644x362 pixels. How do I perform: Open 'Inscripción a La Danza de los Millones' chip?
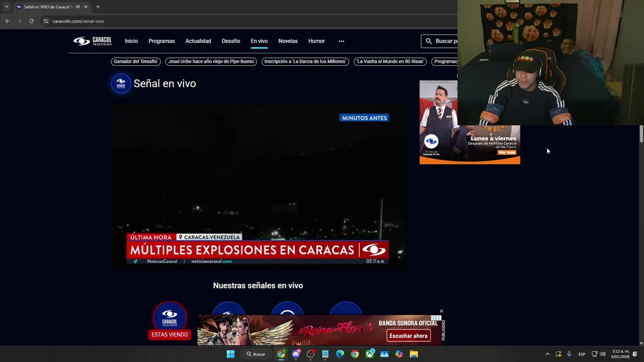coord(305,61)
